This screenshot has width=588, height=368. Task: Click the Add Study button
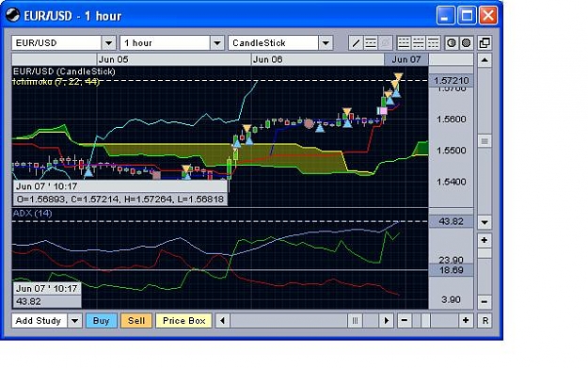(x=40, y=321)
